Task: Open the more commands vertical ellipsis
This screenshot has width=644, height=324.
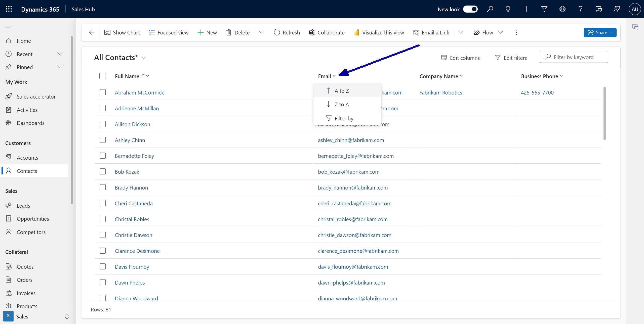Action: 516,32
